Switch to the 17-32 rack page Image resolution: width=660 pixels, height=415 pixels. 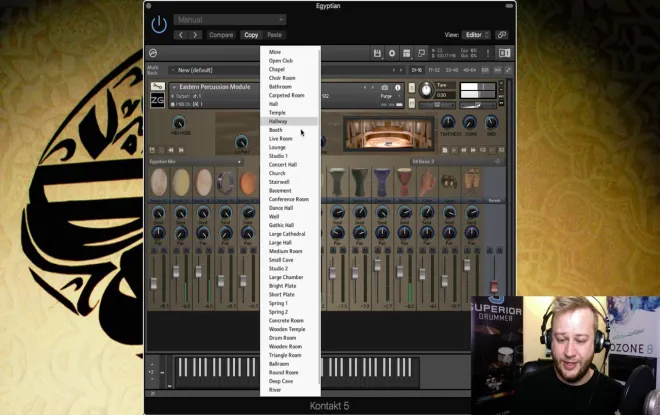tap(434, 70)
